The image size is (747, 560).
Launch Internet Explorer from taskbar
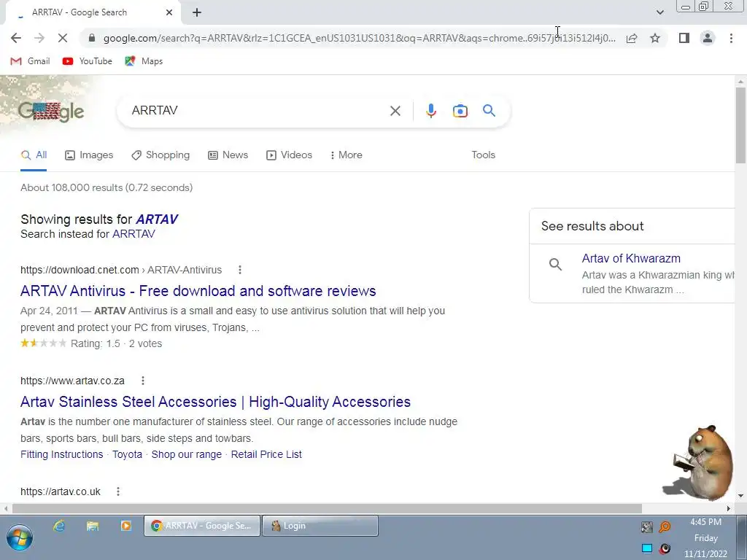tap(59, 526)
